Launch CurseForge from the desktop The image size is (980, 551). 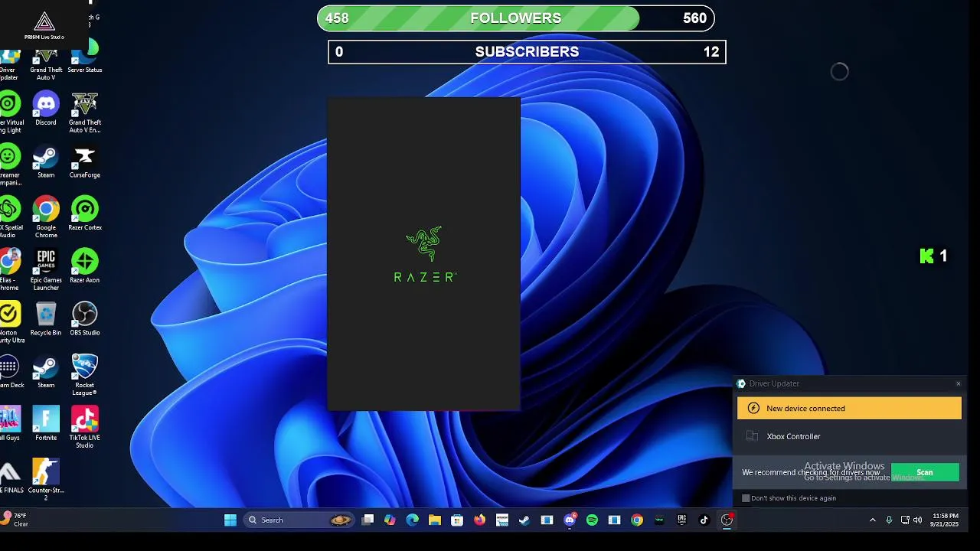85,162
